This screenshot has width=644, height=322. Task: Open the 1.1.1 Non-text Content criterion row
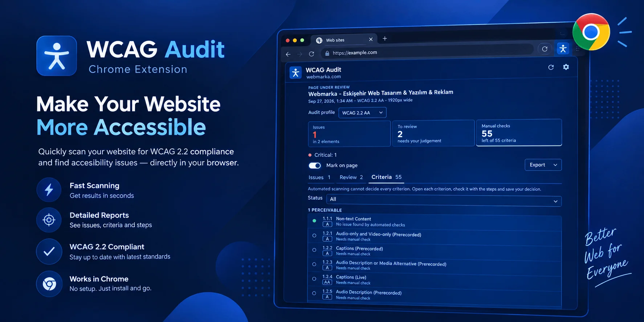click(435, 222)
